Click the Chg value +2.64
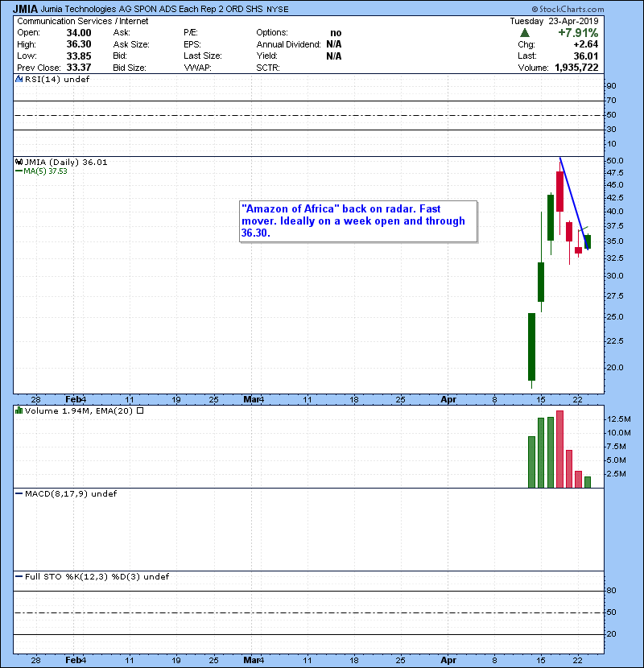This screenshot has width=644, height=668. pos(585,44)
